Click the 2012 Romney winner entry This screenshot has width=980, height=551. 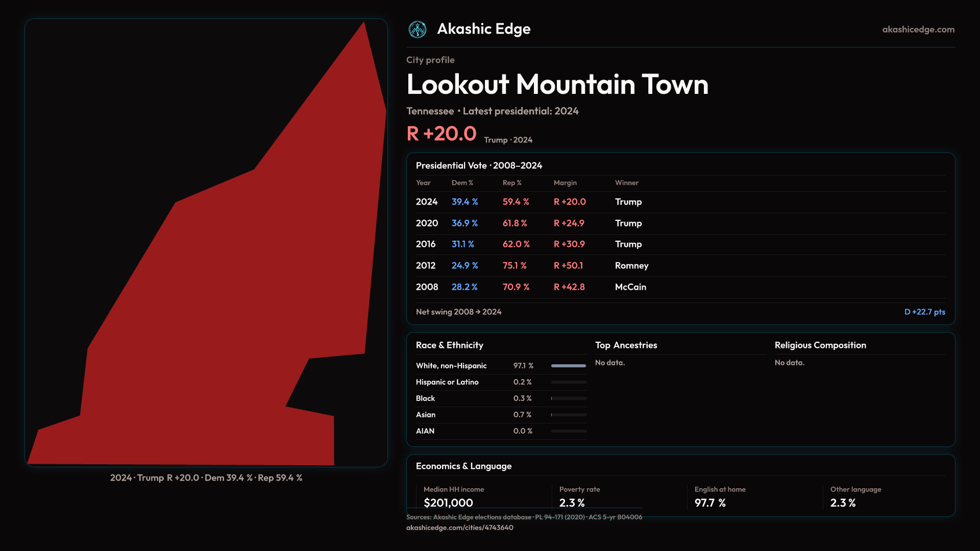coord(631,266)
